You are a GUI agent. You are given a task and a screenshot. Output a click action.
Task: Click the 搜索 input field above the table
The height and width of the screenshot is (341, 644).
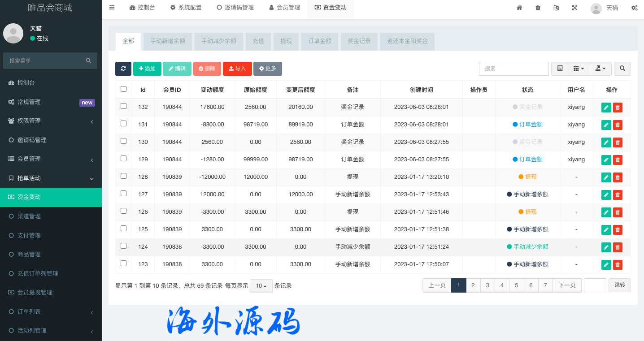click(x=513, y=69)
